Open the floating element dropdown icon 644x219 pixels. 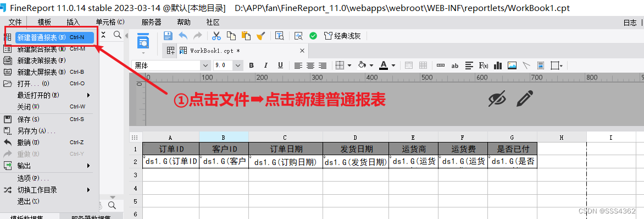[557, 65]
